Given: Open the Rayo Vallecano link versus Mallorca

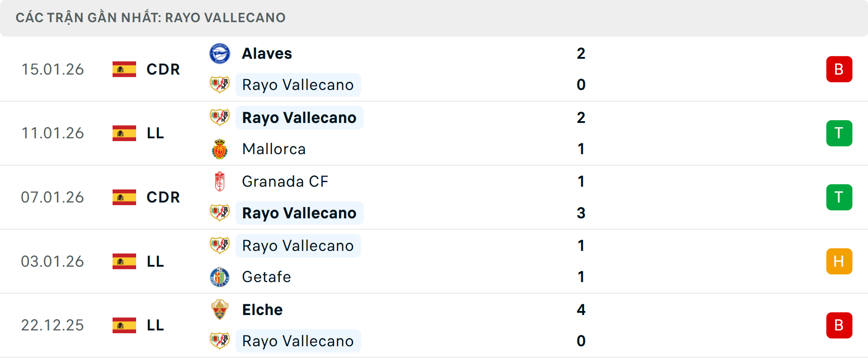Looking at the screenshot, I should tap(298, 117).
